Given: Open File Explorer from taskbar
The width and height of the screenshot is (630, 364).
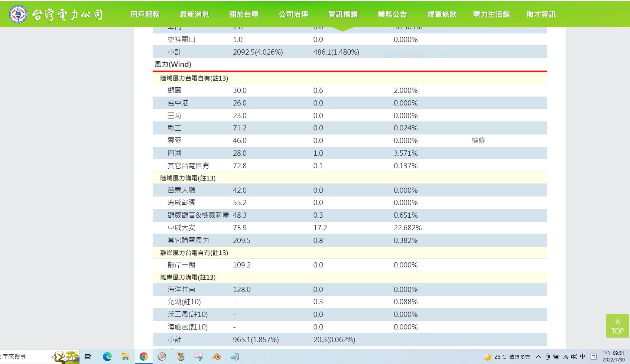Looking at the screenshot, I should [125, 357].
